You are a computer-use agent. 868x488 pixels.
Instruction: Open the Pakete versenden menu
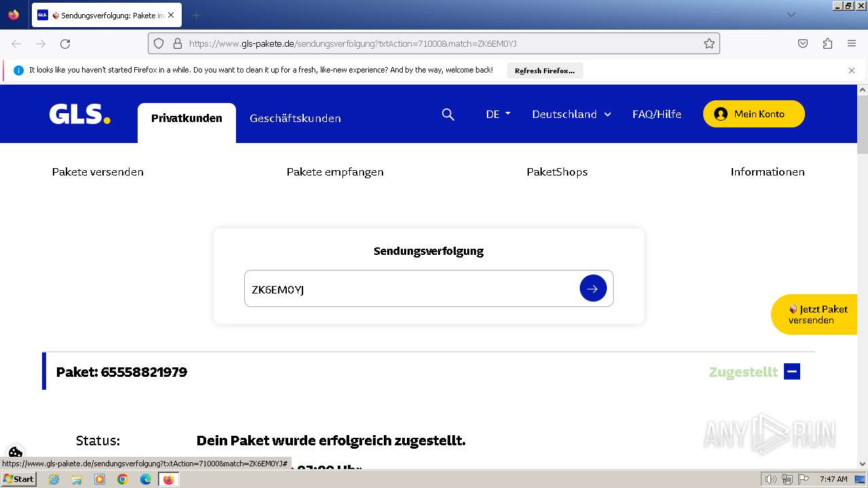[x=98, y=171]
